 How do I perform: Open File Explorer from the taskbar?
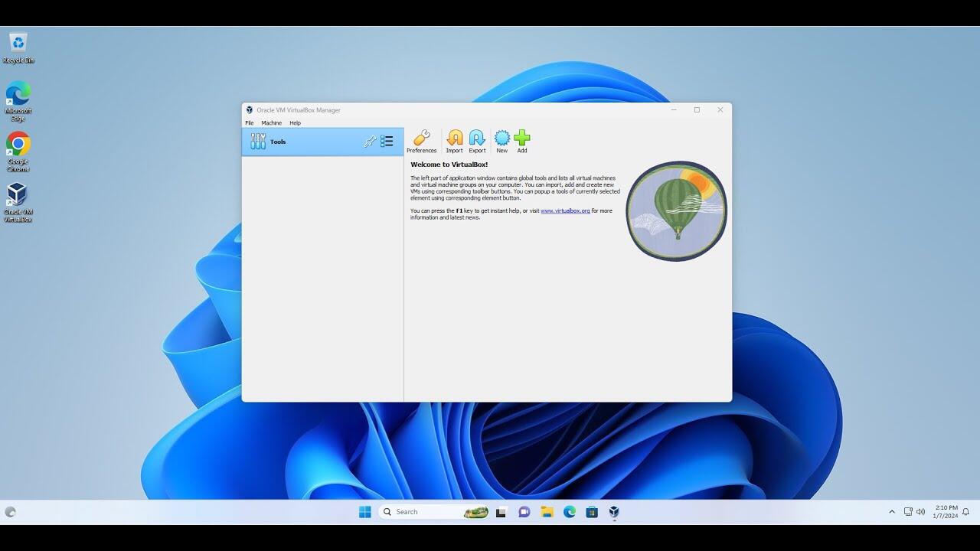(x=547, y=512)
